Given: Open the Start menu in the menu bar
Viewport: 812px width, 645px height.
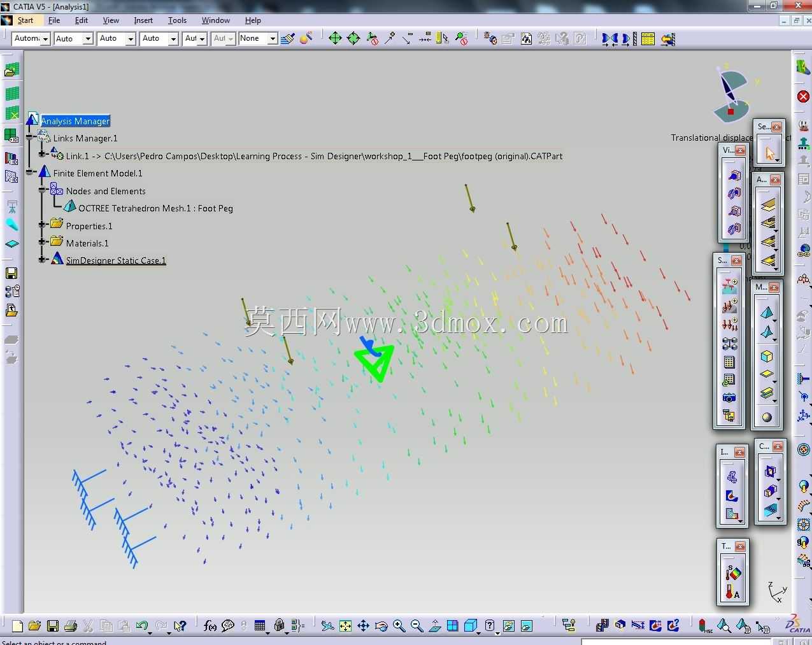Looking at the screenshot, I should click(x=25, y=20).
